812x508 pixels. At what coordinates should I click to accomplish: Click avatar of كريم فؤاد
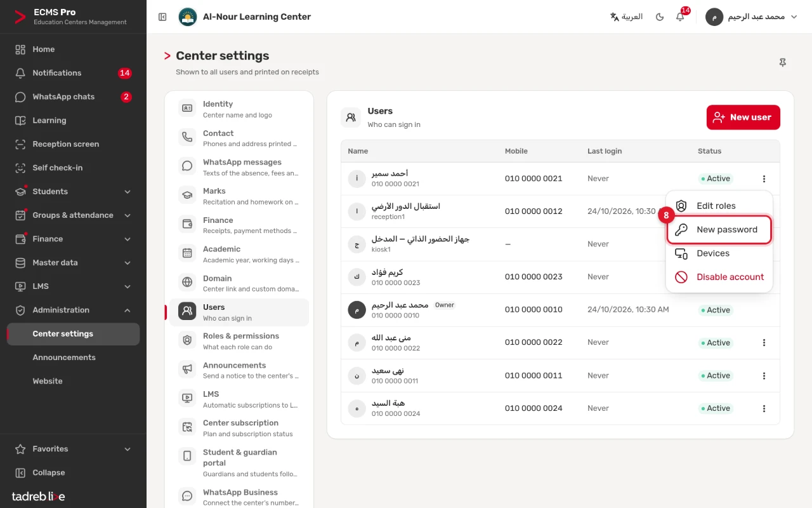tap(357, 277)
